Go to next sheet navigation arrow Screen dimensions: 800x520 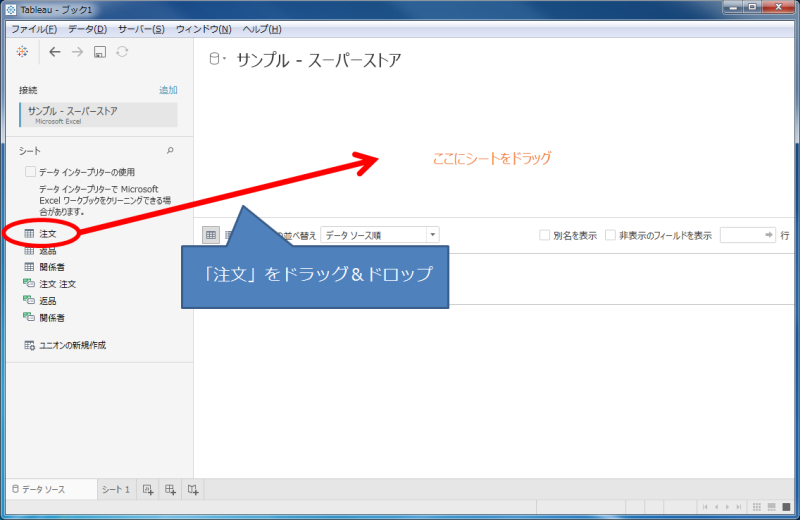tap(728, 507)
